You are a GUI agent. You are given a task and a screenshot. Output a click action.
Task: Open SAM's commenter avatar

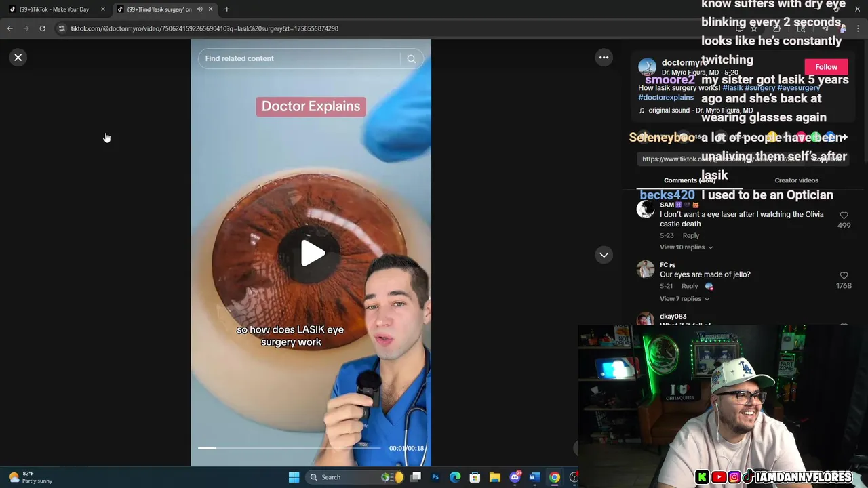(x=645, y=209)
